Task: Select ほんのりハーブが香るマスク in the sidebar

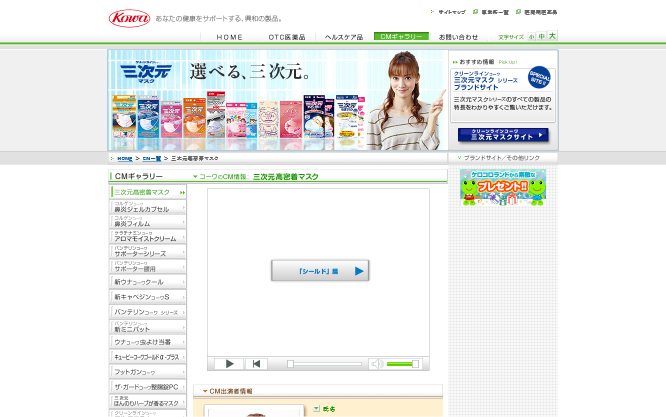Action: (x=148, y=401)
